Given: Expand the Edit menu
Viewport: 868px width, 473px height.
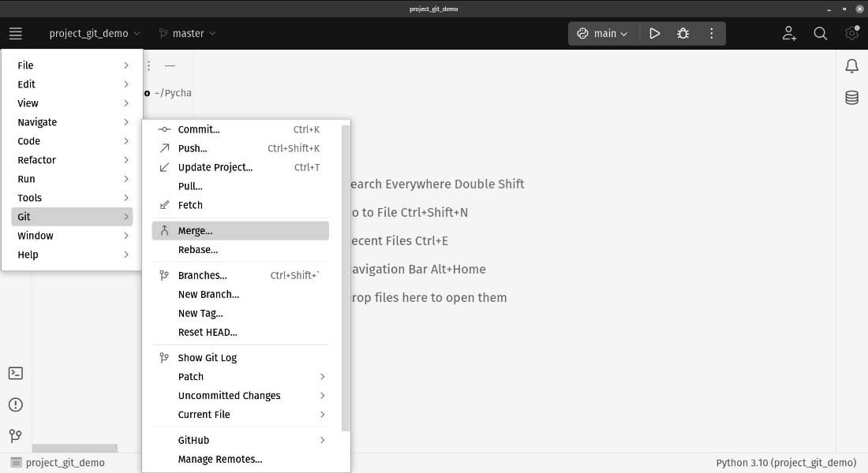Looking at the screenshot, I should 72,84.
